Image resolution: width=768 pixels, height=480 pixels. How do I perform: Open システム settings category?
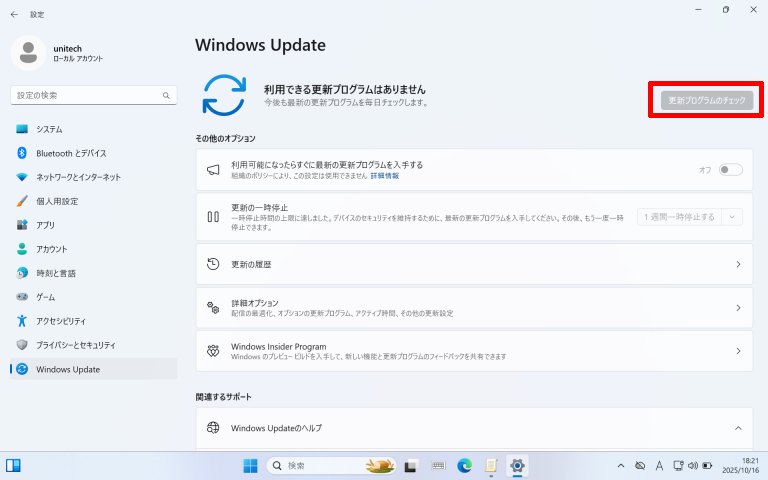(x=49, y=129)
